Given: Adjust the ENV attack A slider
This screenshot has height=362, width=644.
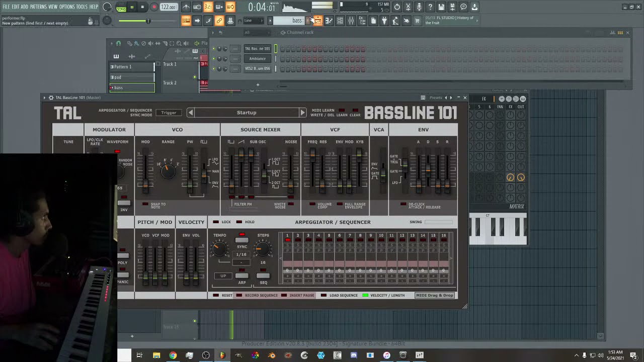Looking at the screenshot, I should 419,185.
